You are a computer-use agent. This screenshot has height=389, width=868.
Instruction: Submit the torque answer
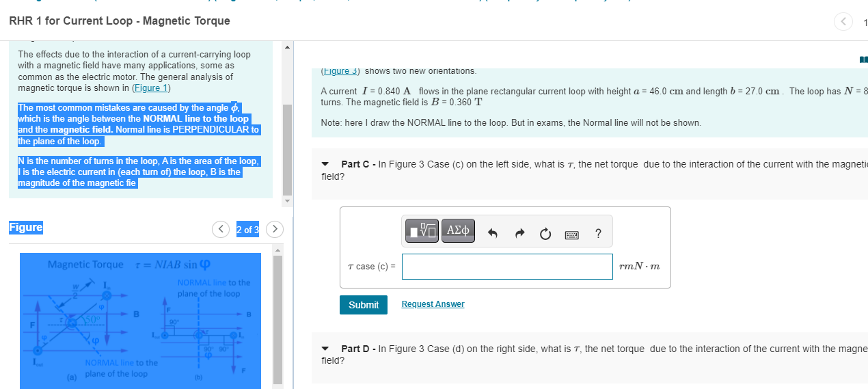[364, 305]
